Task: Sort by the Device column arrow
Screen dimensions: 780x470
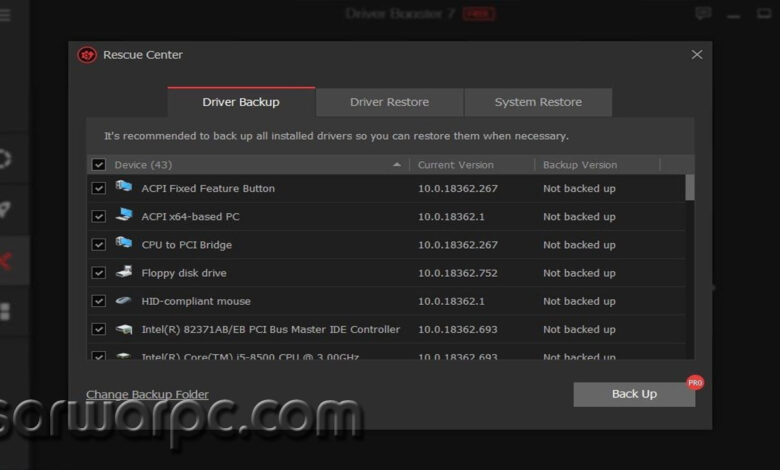Action: click(396, 165)
